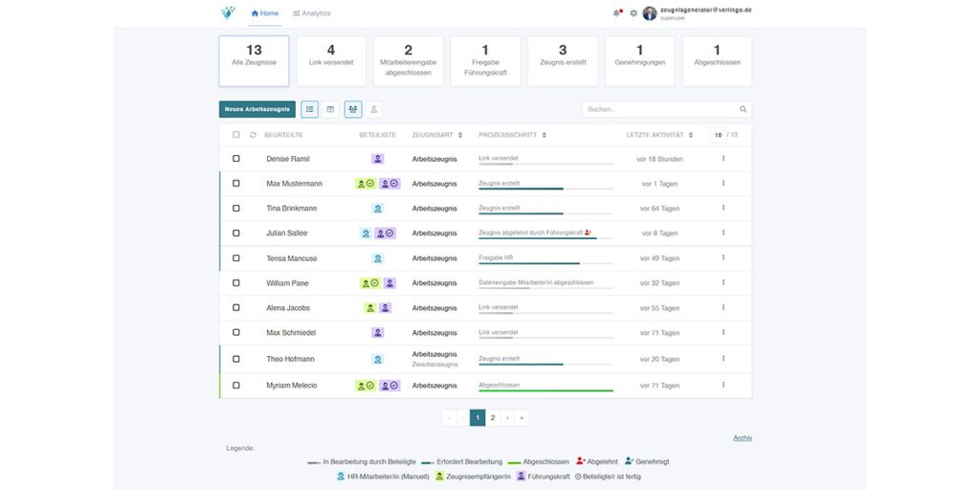Click the refresh icon in table header
The width and height of the screenshot is (980, 490).
tap(254, 135)
